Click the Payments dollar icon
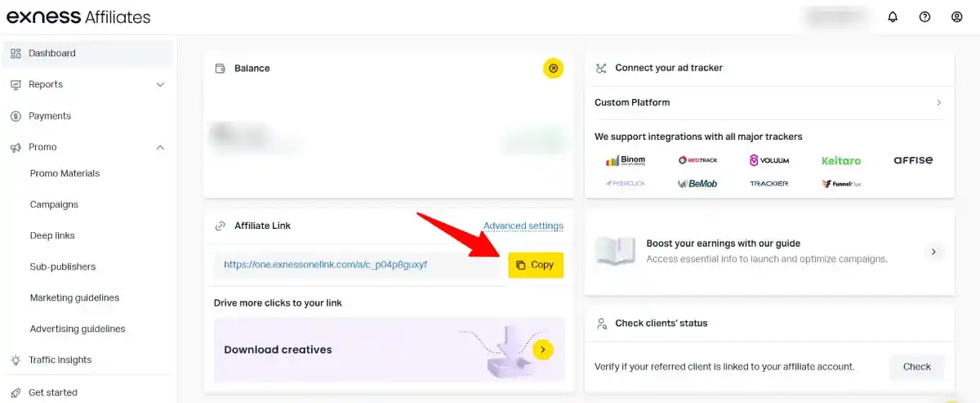The image size is (980, 403). [x=16, y=116]
